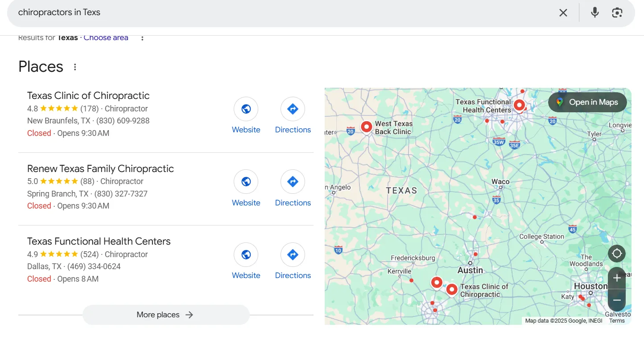This screenshot has height=340, width=644.
Task: Open the map Terms link
Action: pos(617,321)
